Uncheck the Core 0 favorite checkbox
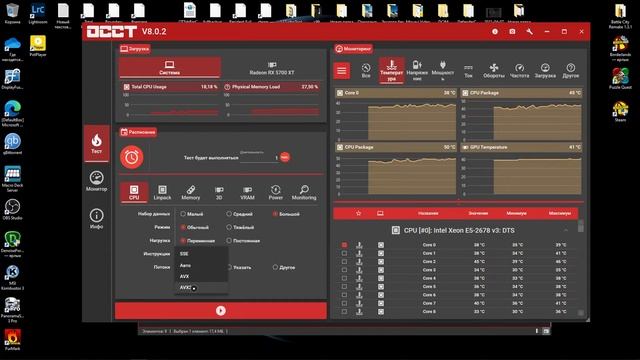 pyautogui.click(x=344, y=245)
